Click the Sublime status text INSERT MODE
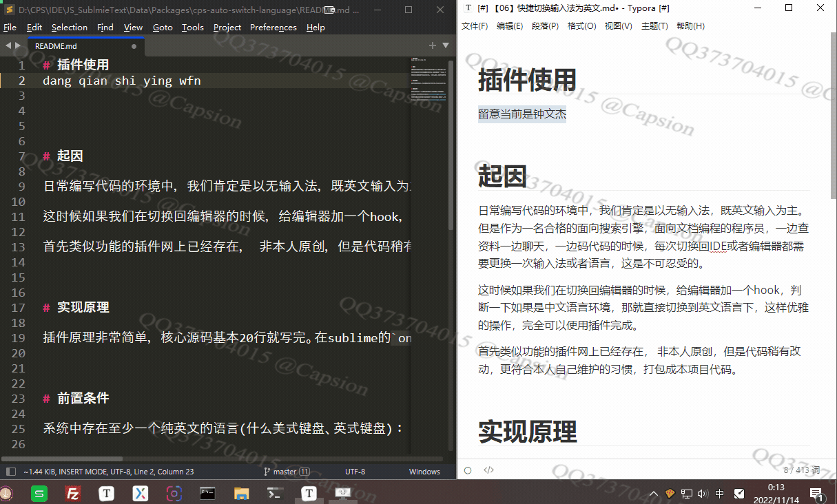The height and width of the screenshot is (504, 837). point(83,472)
